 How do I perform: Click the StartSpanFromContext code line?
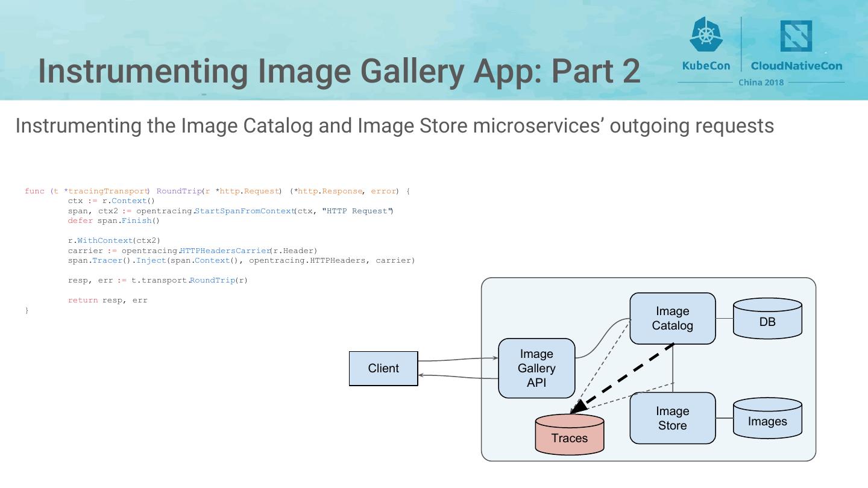click(x=230, y=211)
